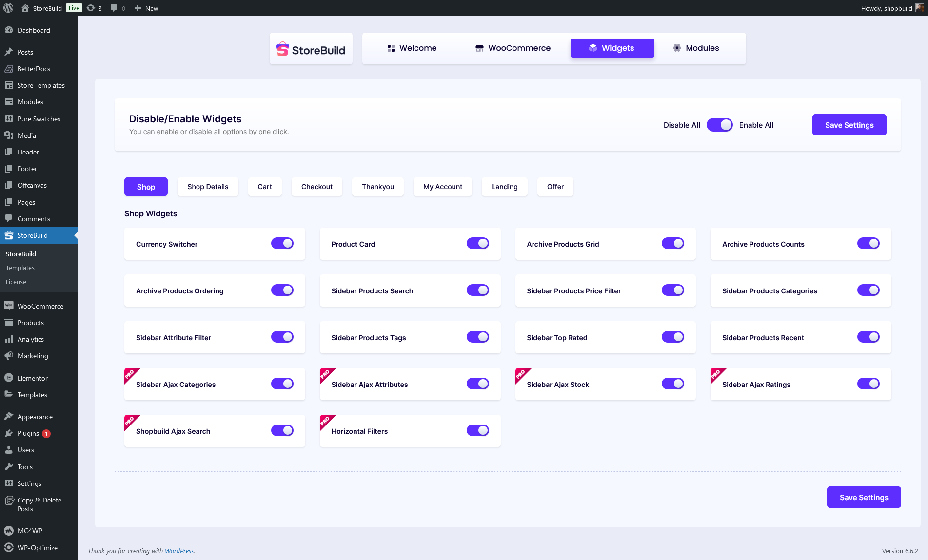Image resolution: width=928 pixels, height=560 pixels.
Task: Open Copy & Delete Posts menu item
Action: (x=39, y=504)
